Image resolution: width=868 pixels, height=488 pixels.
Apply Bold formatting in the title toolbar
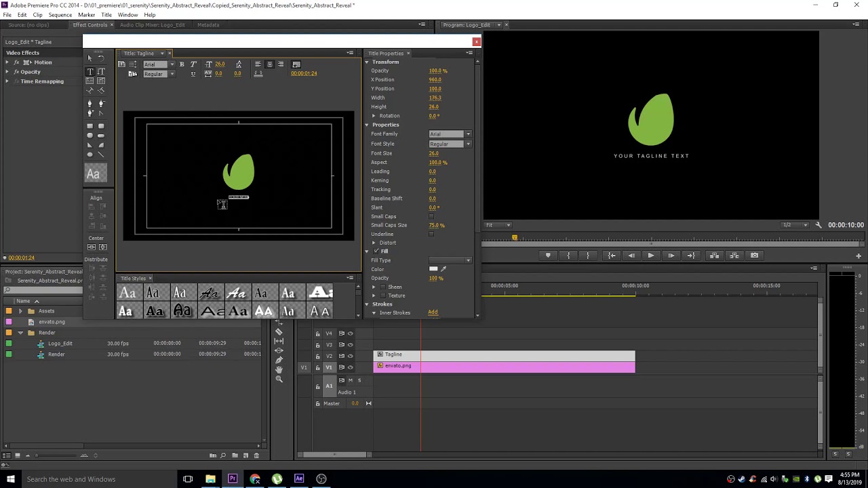(182, 64)
